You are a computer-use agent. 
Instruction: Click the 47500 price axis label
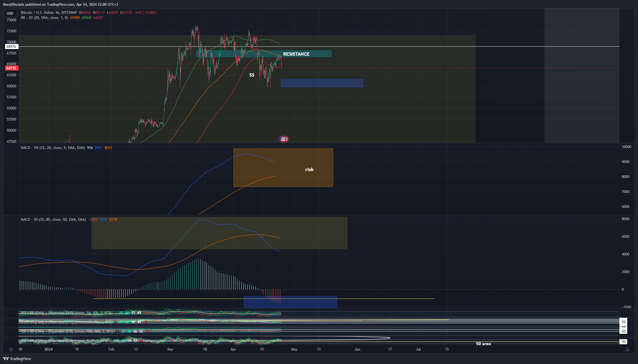11,141
